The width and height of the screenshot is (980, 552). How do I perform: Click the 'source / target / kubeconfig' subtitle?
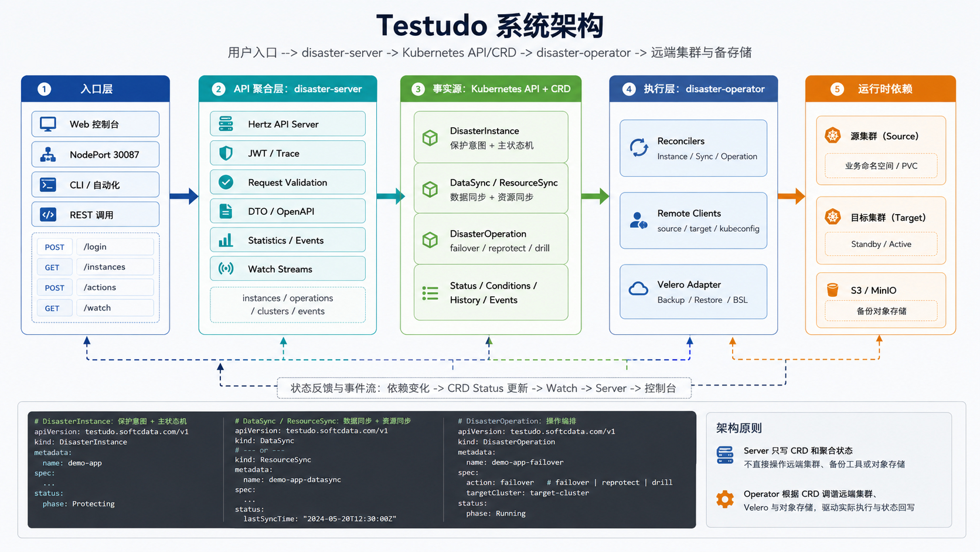[709, 229]
